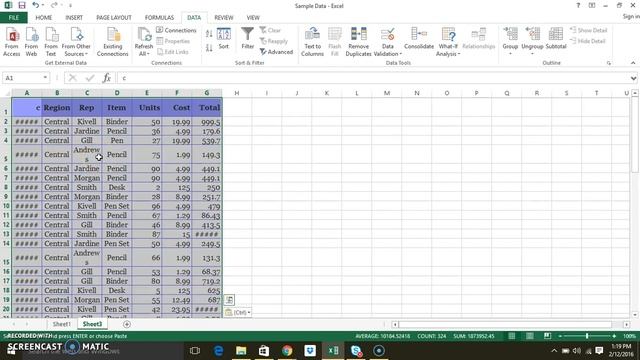Switch to HOME tab

point(44,18)
